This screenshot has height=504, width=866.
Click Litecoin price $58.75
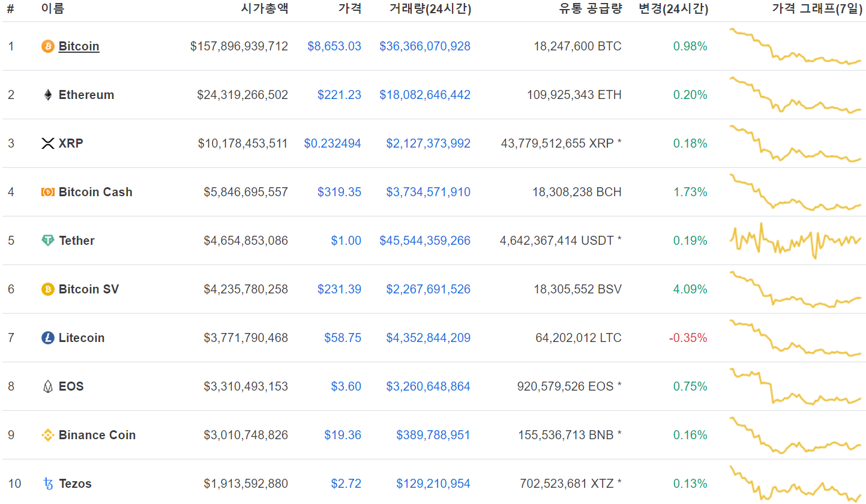click(x=343, y=338)
